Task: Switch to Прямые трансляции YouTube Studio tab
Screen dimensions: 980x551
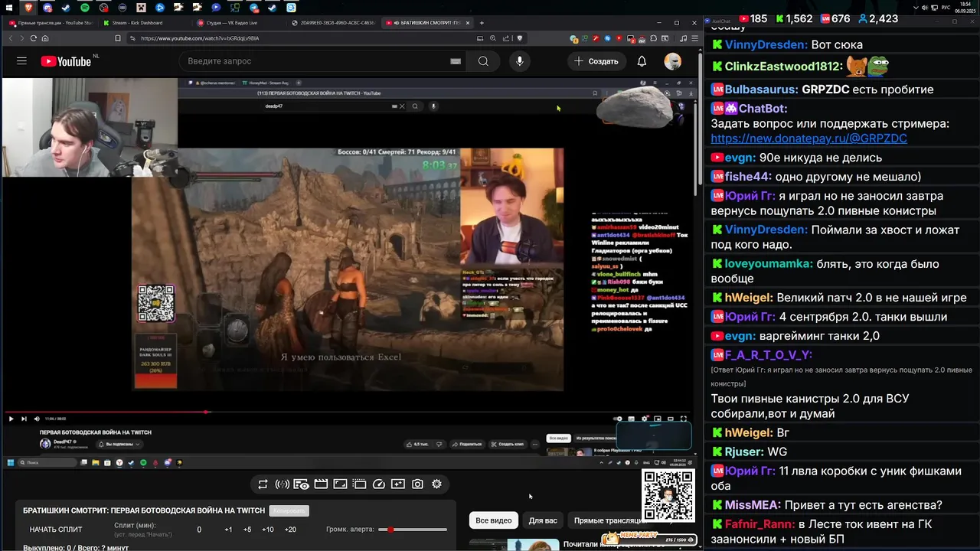Action: click(51, 23)
